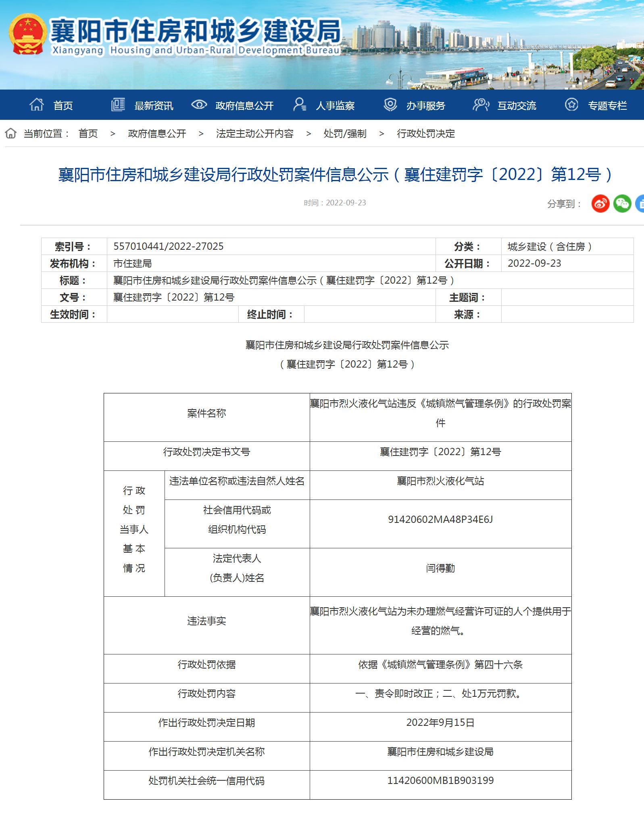Go to 首页 in the breadcrumb
The width and height of the screenshot is (644, 836).
88,134
